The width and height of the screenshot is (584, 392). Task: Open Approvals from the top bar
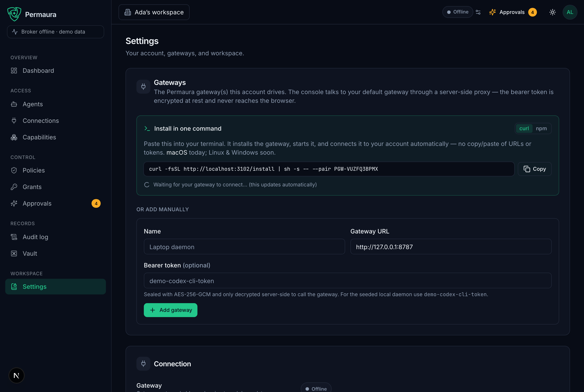pos(513,12)
